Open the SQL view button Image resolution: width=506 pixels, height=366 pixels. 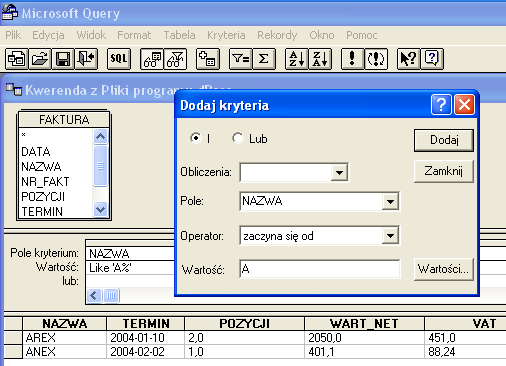tap(119, 59)
